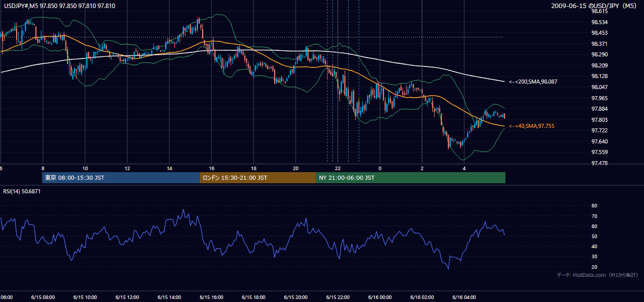Image resolution: width=644 pixels, height=302 pixels.
Task: Select the 2009-06-15 USD/JPY (M5) chart title
Action: [x=595, y=6]
